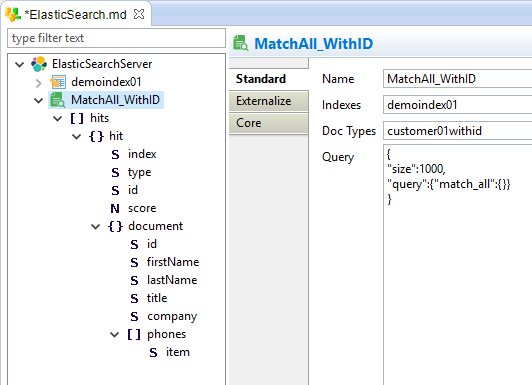Open the Externalize properties tab

click(x=268, y=101)
